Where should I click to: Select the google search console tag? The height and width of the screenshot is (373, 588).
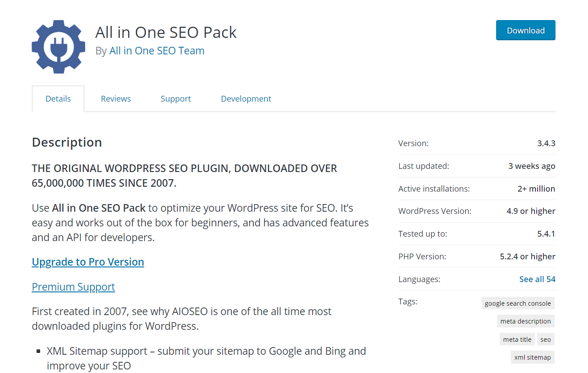[518, 303]
